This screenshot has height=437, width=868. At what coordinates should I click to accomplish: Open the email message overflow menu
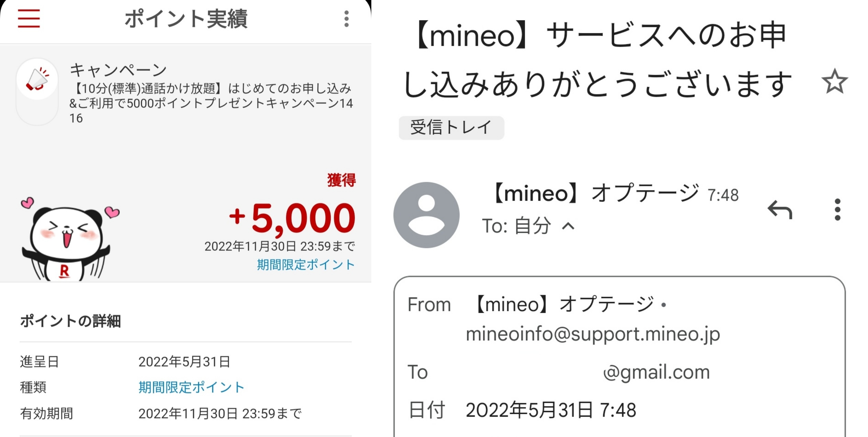pyautogui.click(x=837, y=210)
